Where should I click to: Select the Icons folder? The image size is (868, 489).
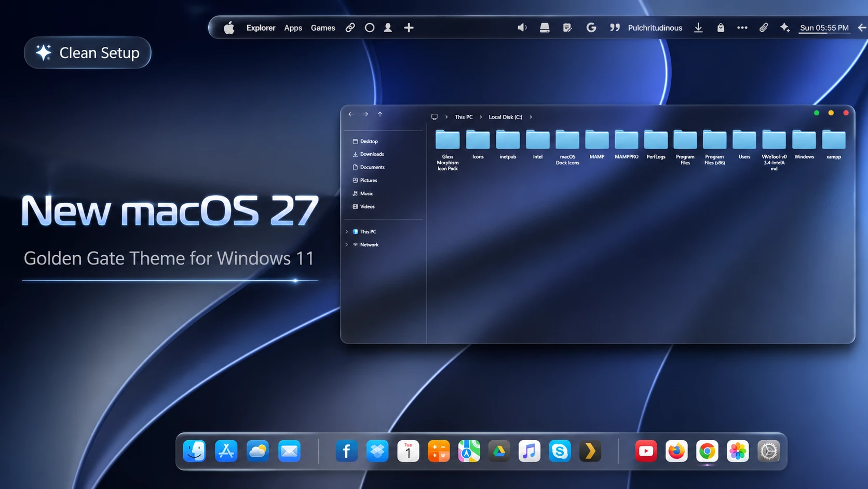coord(478,145)
